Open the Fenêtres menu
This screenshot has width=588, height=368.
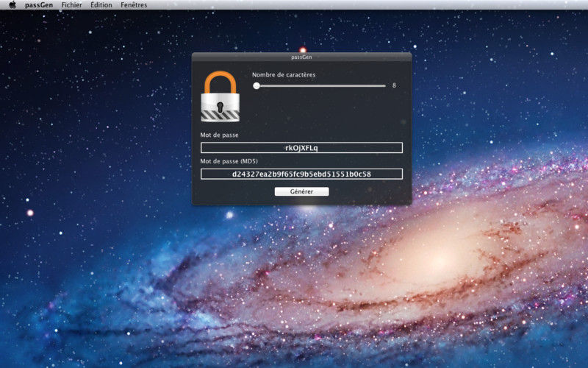[134, 5]
